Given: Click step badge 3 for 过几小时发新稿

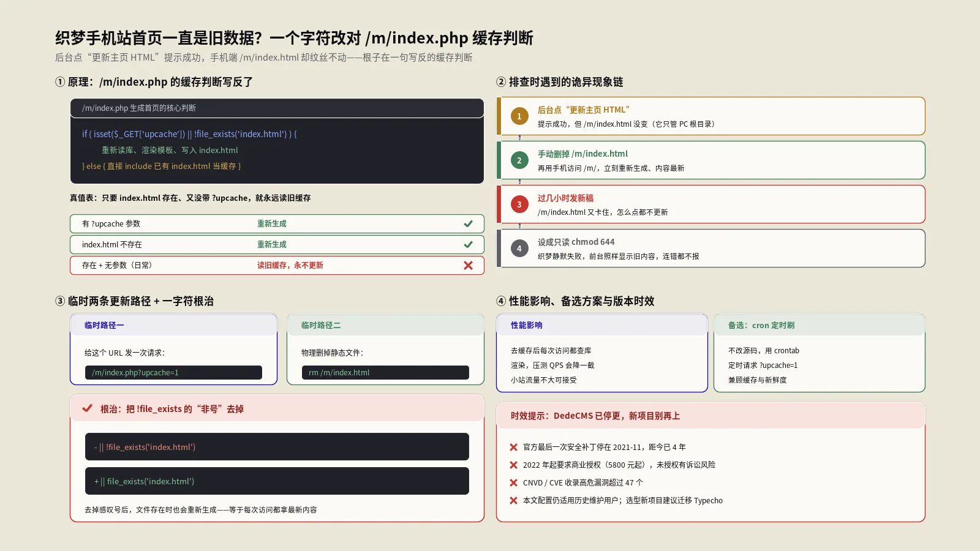Looking at the screenshot, I should (x=519, y=204).
